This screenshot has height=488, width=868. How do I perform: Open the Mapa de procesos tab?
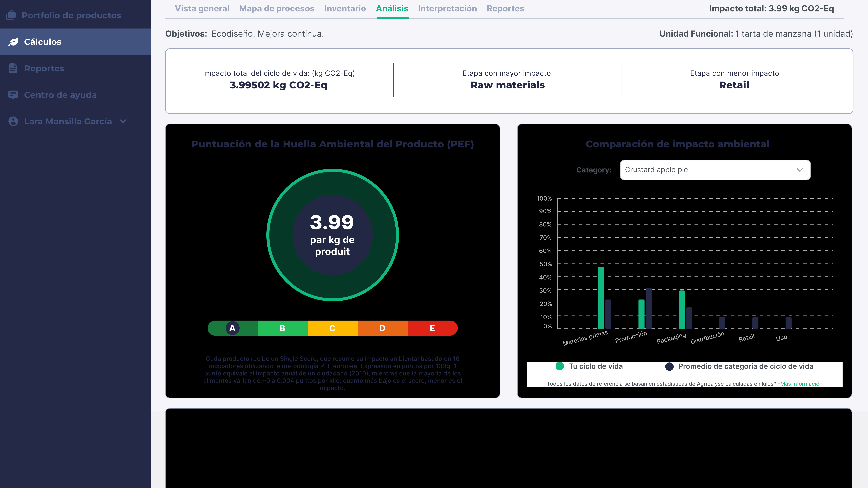pos(277,8)
